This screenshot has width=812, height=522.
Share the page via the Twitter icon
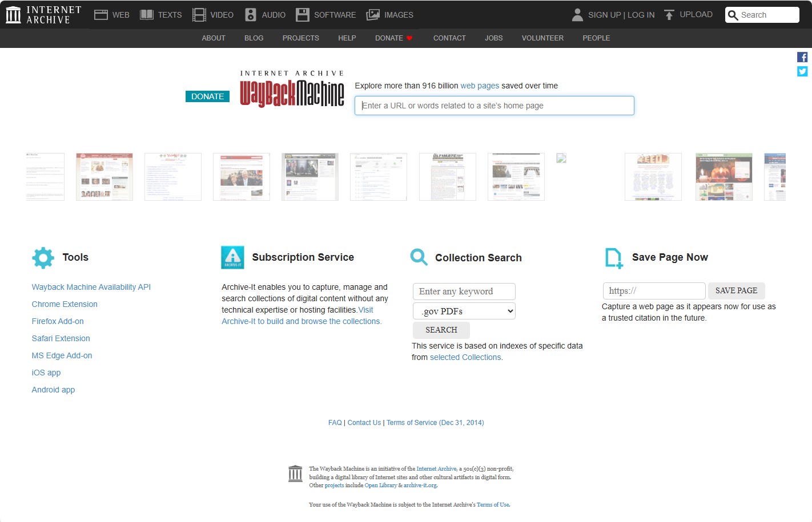click(x=802, y=71)
